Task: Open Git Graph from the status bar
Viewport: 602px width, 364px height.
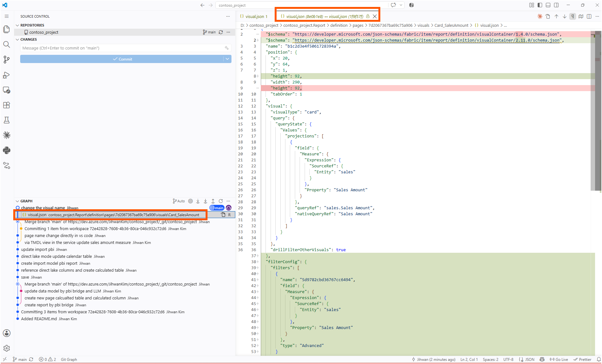Action: pyautogui.click(x=69, y=360)
